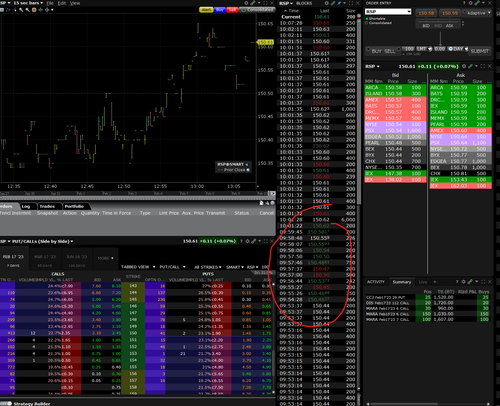The width and height of the screenshot is (500, 406).
Task: Click the help question mark in Order Entry
Action: point(464,3)
